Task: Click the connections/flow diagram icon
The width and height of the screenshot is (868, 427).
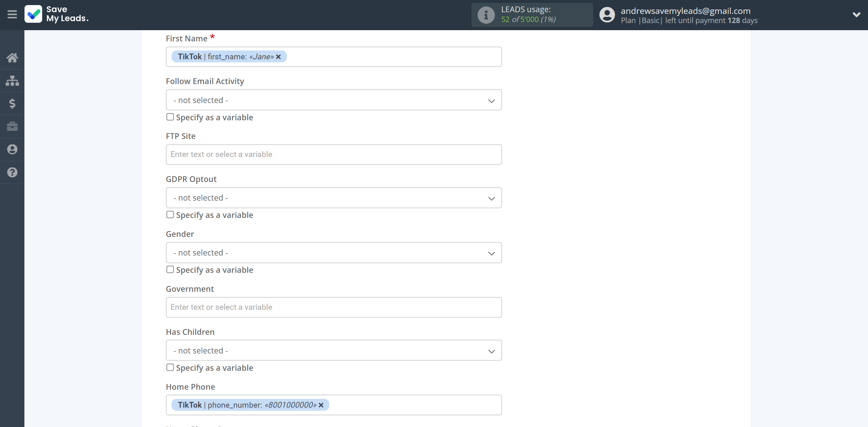Action: [x=12, y=80]
